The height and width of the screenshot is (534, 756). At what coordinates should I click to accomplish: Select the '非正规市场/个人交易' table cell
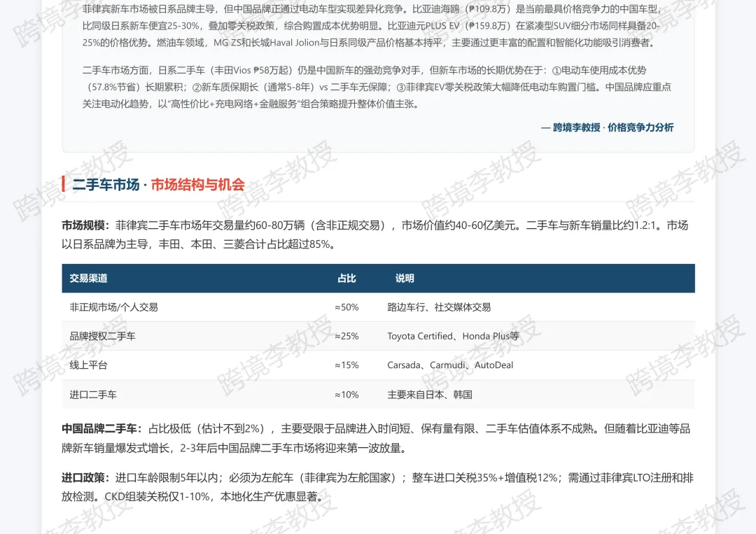(113, 307)
